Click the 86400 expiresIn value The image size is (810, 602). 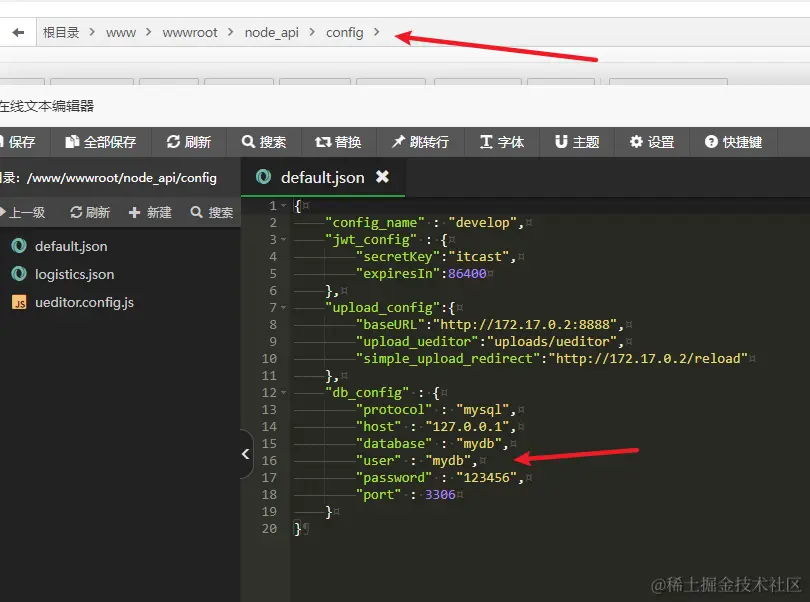(x=467, y=274)
